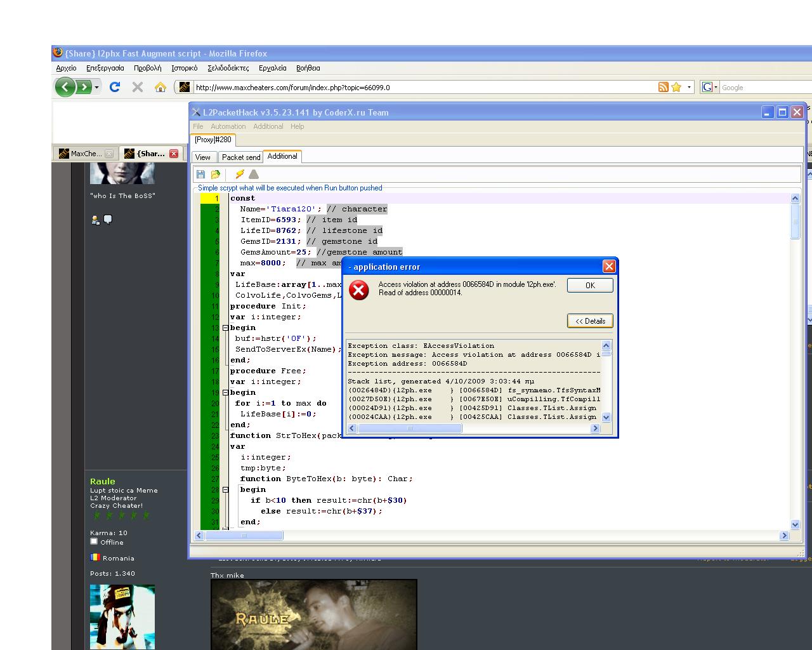
Task: Select the Additional tab
Action: (282, 156)
